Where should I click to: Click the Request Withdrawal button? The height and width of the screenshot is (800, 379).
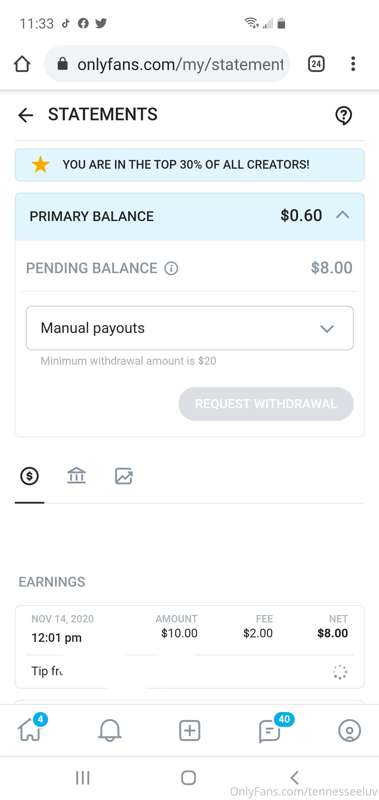click(266, 404)
